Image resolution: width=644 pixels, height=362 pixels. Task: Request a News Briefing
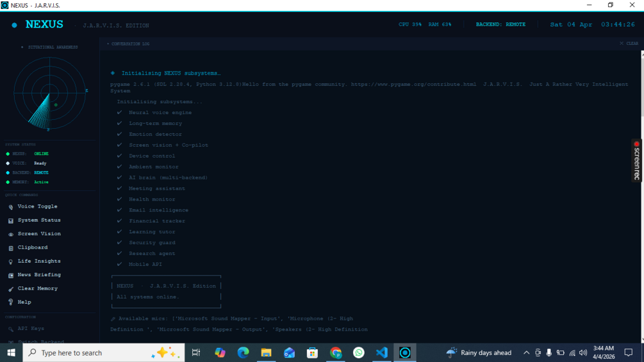[x=39, y=275]
